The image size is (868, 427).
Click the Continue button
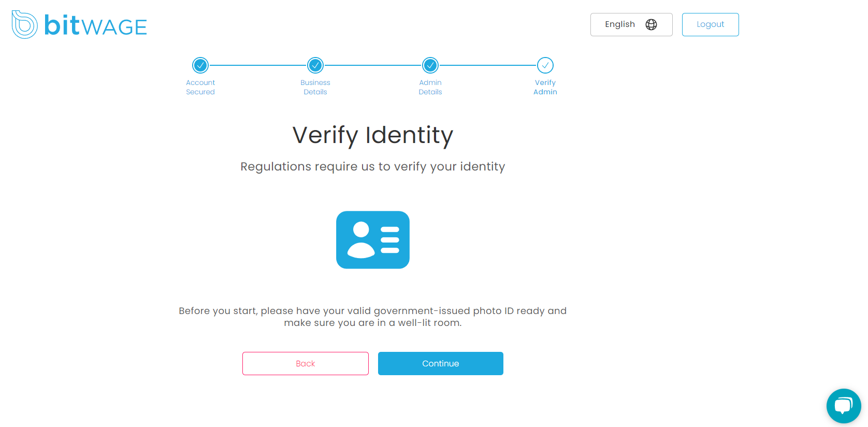(440, 363)
